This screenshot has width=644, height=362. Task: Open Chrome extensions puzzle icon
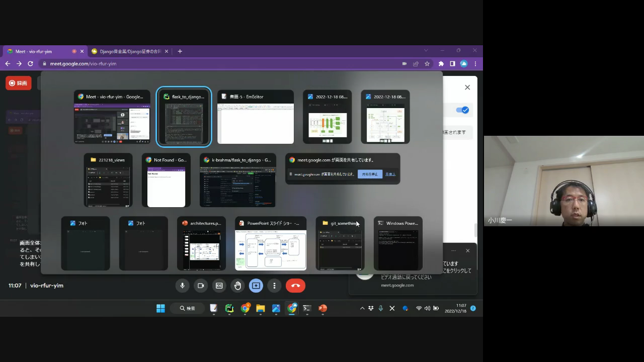441,64
